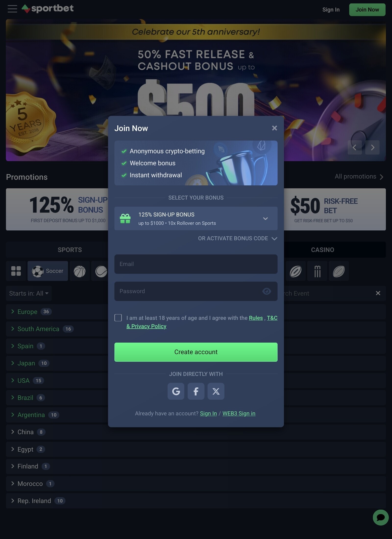Join with the Google icon

176,391
